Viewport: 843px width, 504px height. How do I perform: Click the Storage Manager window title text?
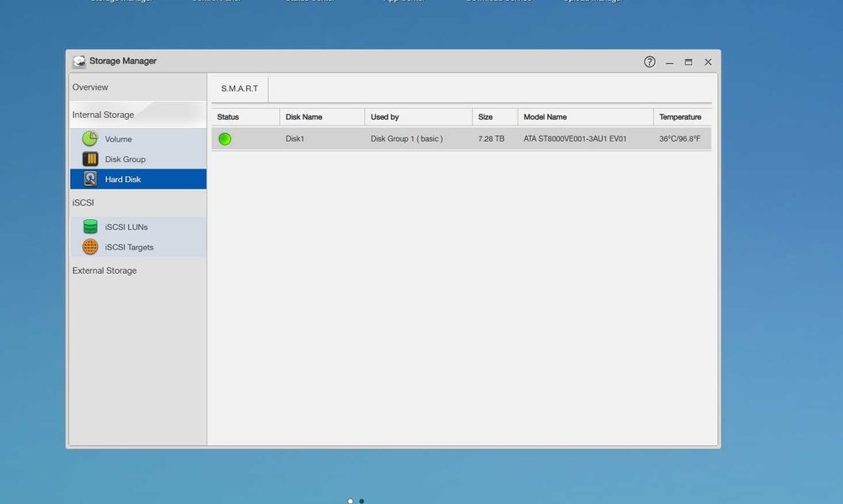tap(123, 61)
